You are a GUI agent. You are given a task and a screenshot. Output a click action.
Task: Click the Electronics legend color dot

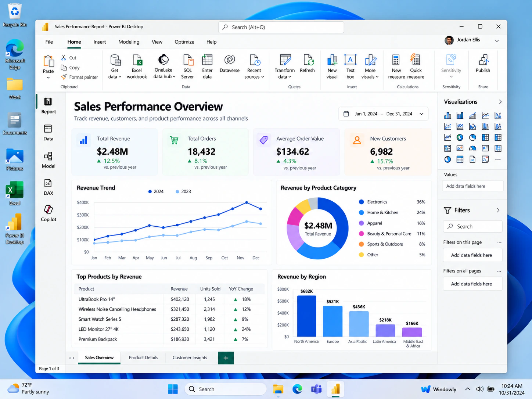[361, 202]
